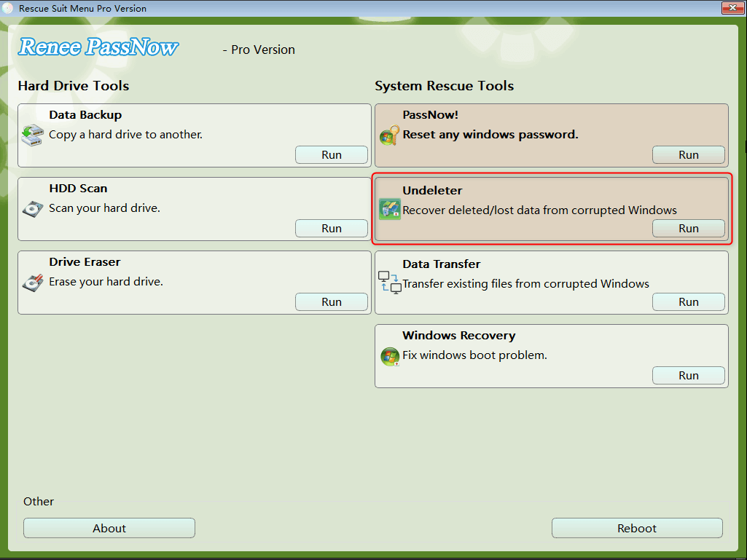The image size is (747, 560).
Task: Select the "PassNow!" heading
Action: pyautogui.click(x=430, y=115)
